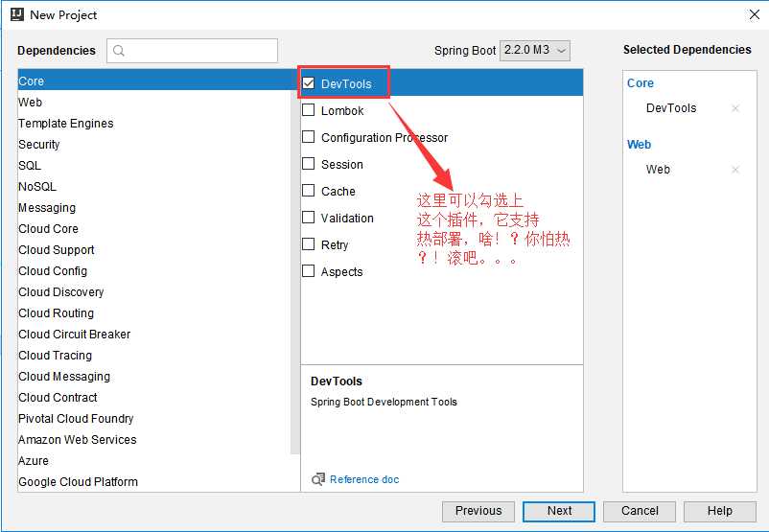Select the Cloud Discovery category

154,291
